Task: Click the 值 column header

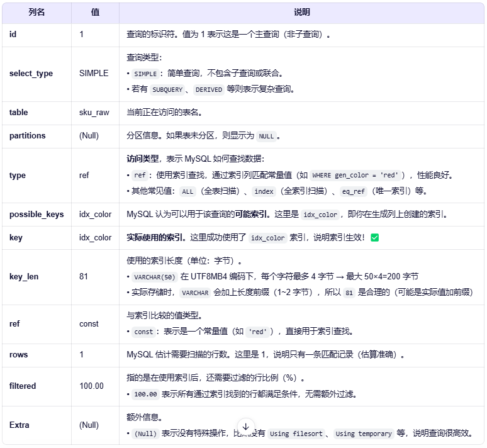Action: click(95, 12)
